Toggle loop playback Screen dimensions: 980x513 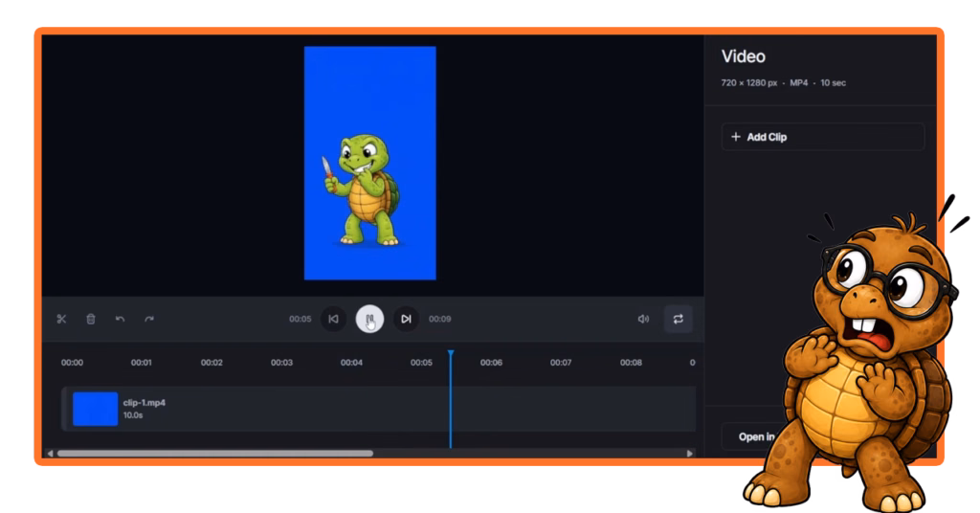(679, 320)
